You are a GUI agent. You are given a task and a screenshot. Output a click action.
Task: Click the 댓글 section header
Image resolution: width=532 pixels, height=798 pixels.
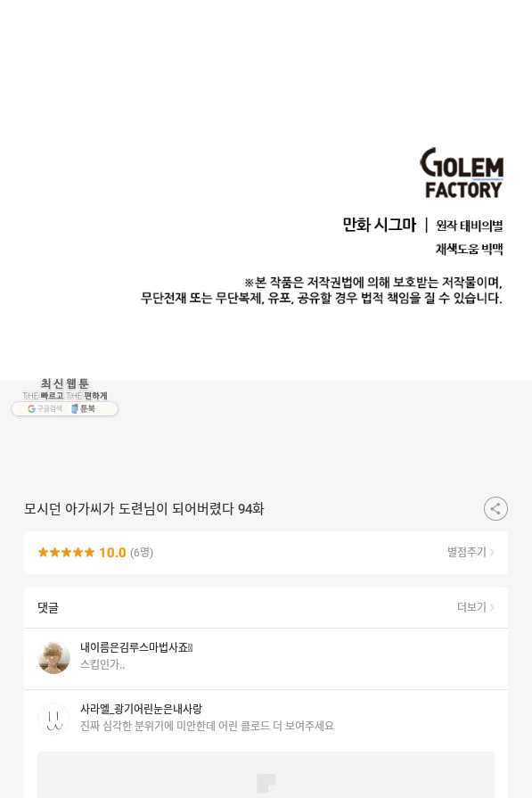[x=48, y=607]
